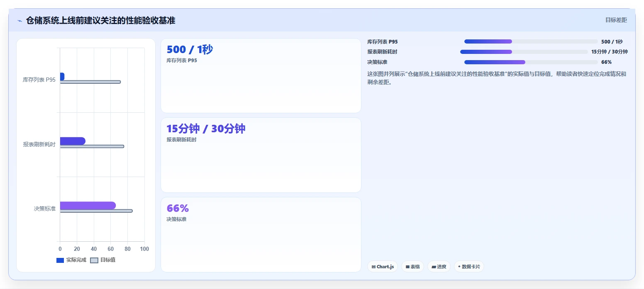Click the lightning icon beside the title
Screen dimensions: 644x289
point(20,21)
